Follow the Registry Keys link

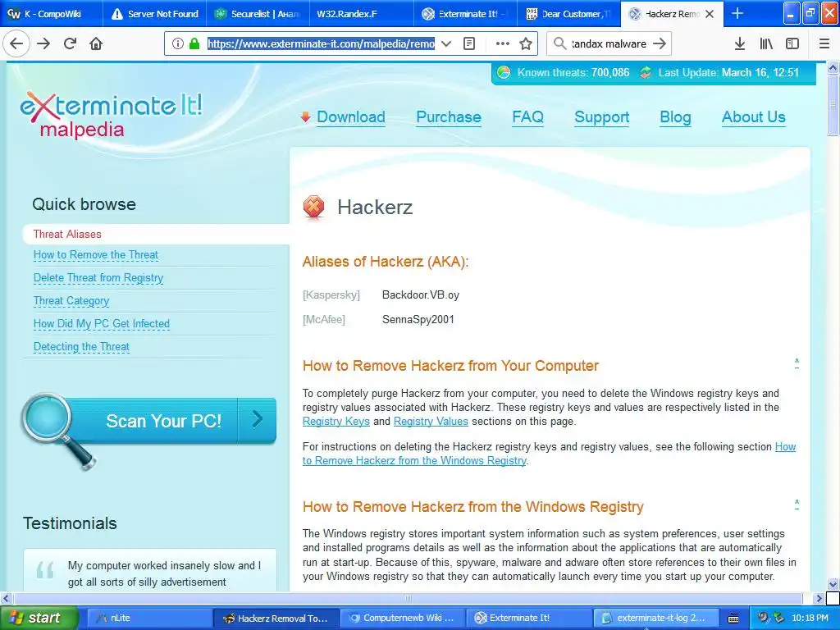click(x=336, y=421)
